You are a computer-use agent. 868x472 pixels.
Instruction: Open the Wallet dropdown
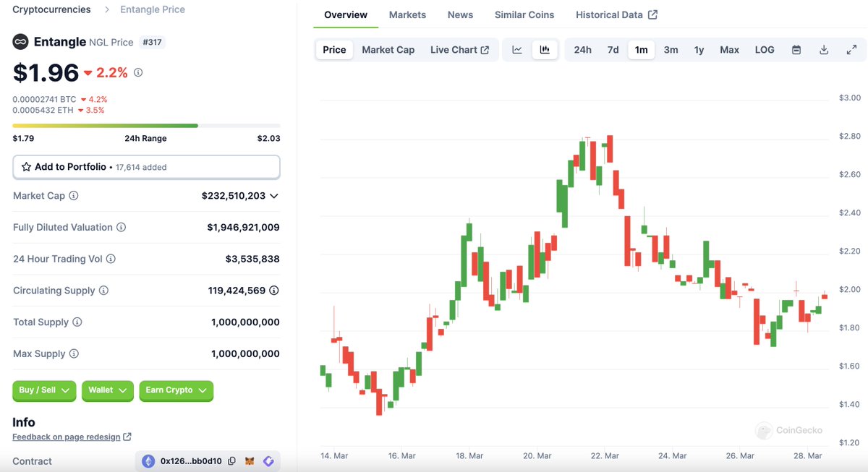(x=108, y=390)
